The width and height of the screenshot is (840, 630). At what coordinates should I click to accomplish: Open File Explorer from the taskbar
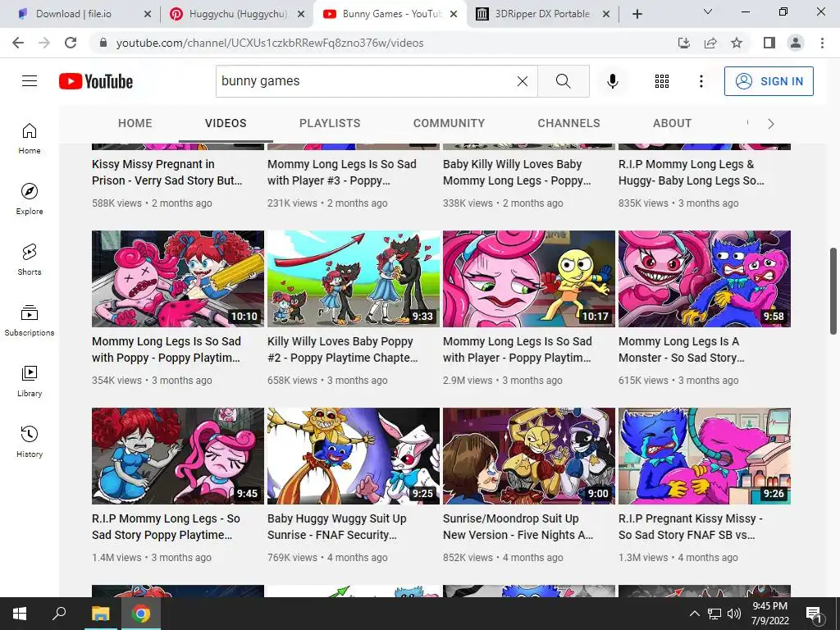coord(100,614)
